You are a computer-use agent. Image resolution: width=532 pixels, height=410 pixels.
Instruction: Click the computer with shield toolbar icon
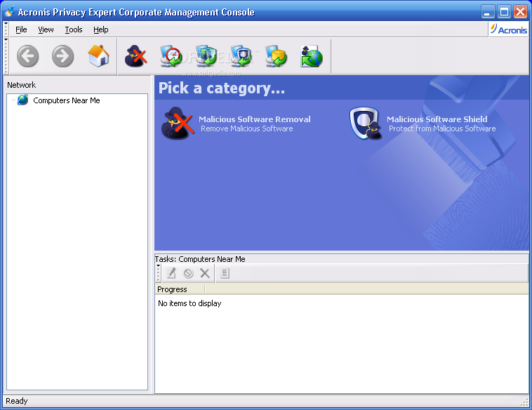(241, 56)
